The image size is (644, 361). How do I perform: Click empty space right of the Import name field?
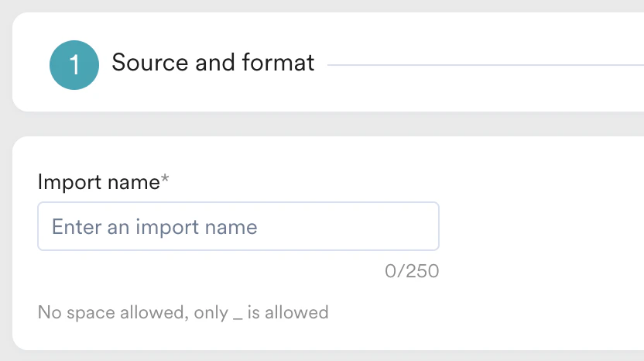click(542, 226)
